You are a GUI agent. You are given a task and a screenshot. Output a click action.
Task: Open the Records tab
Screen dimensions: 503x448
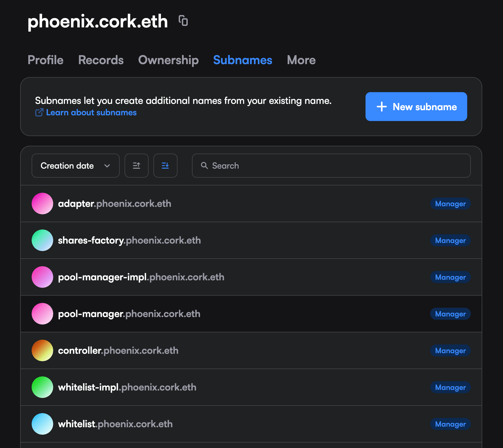(x=101, y=60)
